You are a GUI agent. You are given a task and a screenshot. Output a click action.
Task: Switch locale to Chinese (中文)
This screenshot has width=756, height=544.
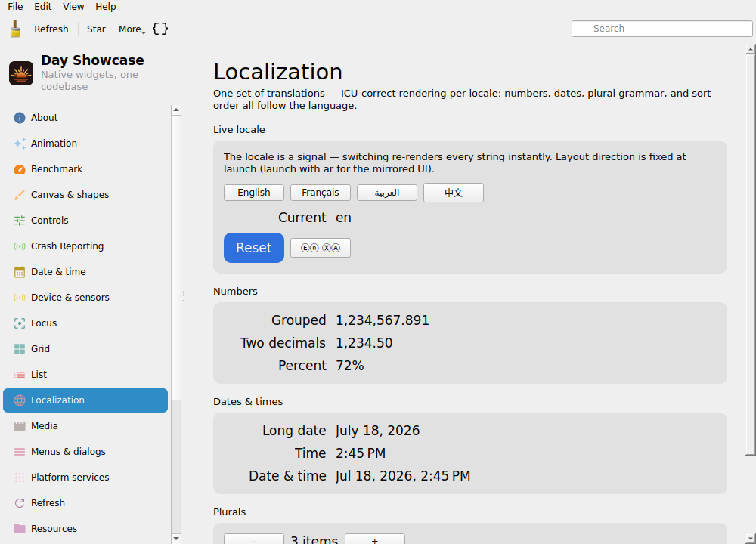click(453, 193)
